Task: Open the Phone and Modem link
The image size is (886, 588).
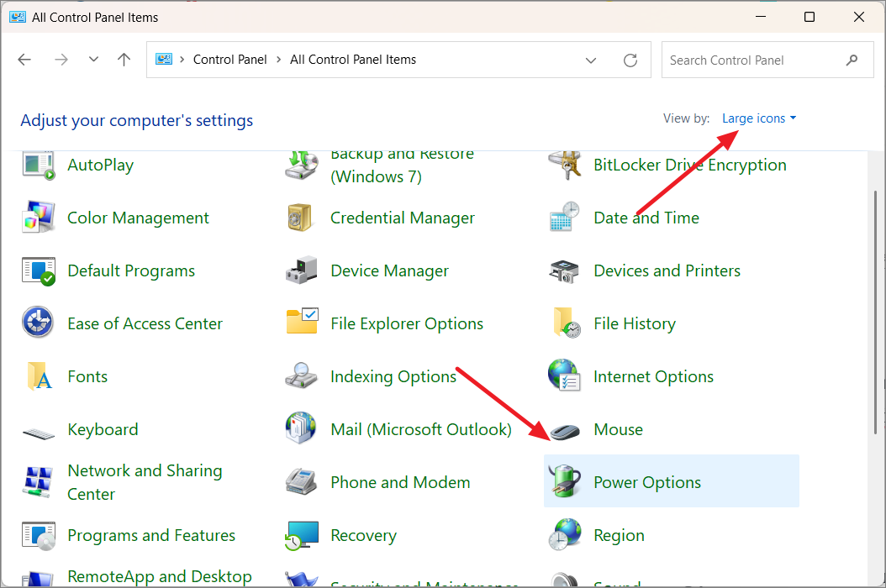Action: pyautogui.click(x=400, y=482)
